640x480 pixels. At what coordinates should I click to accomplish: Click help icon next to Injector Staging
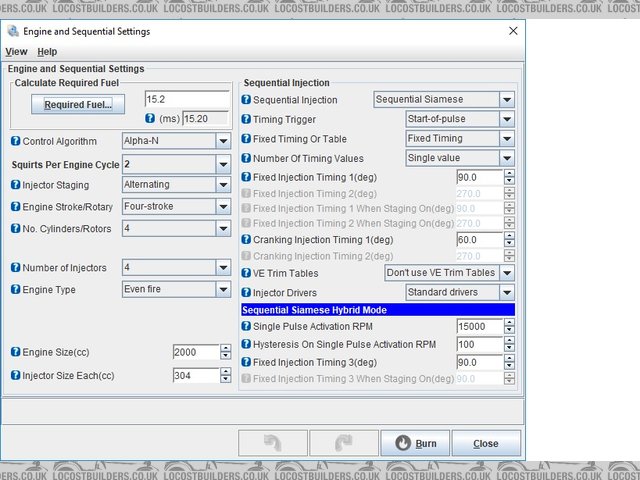click(x=16, y=185)
